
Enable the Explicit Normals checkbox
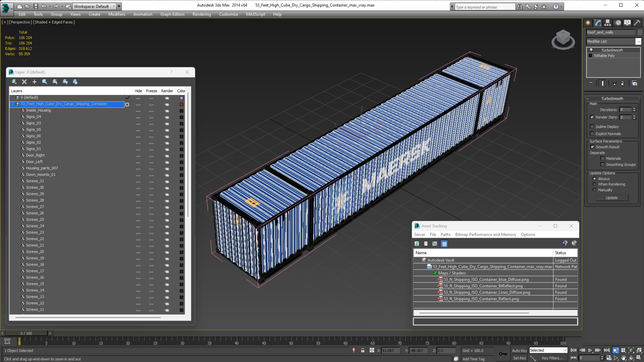(x=592, y=133)
